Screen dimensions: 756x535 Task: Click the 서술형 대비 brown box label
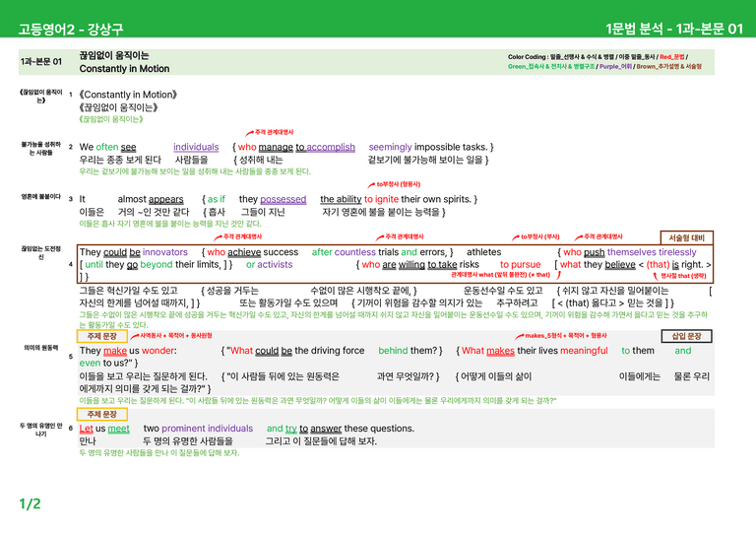pos(686,237)
